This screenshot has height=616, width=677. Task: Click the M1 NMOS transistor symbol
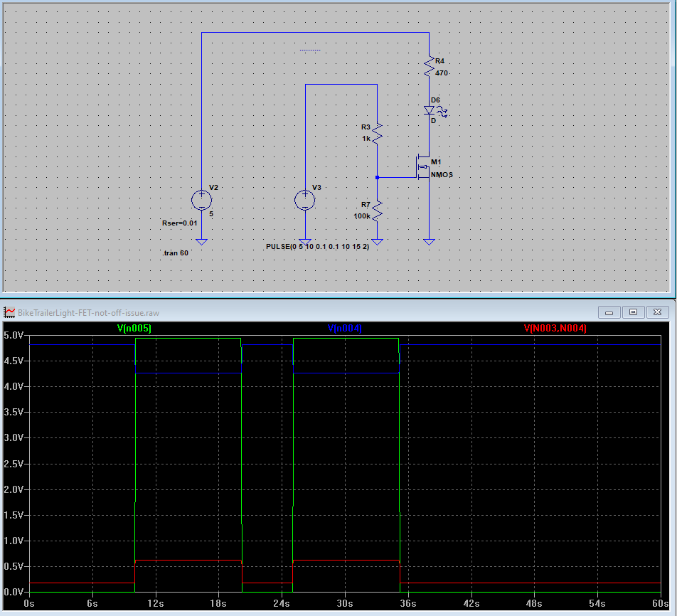tap(422, 168)
